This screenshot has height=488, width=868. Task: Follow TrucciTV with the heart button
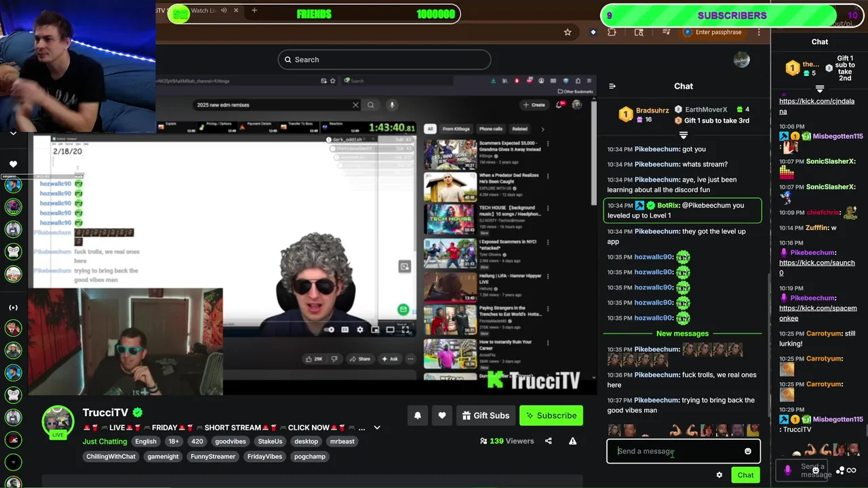point(442,415)
